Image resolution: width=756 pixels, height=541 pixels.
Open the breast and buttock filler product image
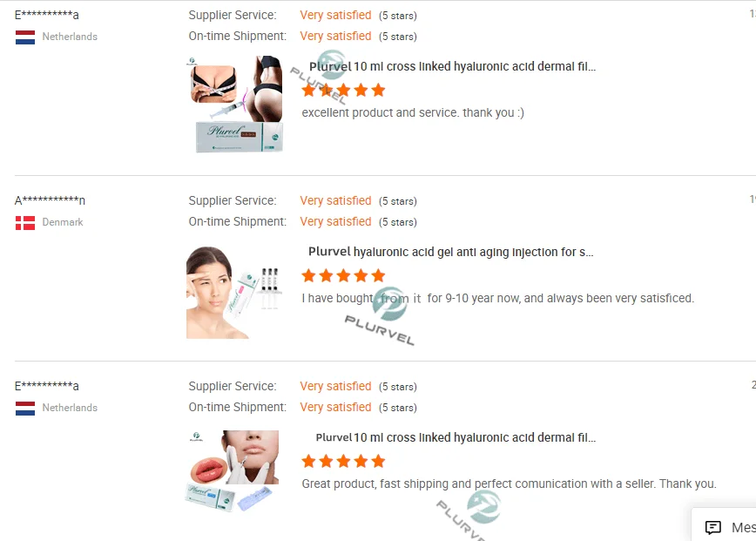[235, 105]
